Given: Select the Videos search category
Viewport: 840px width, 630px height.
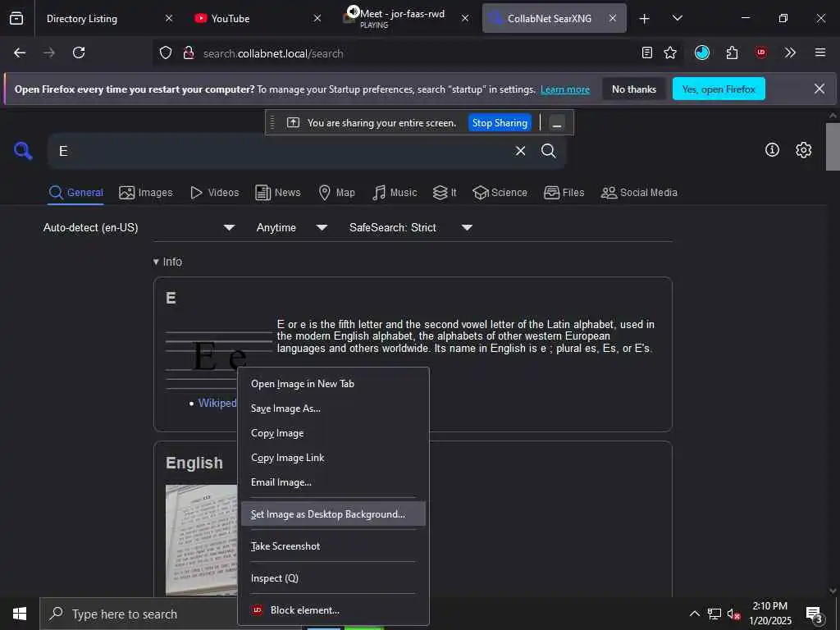Looking at the screenshot, I should (x=215, y=193).
